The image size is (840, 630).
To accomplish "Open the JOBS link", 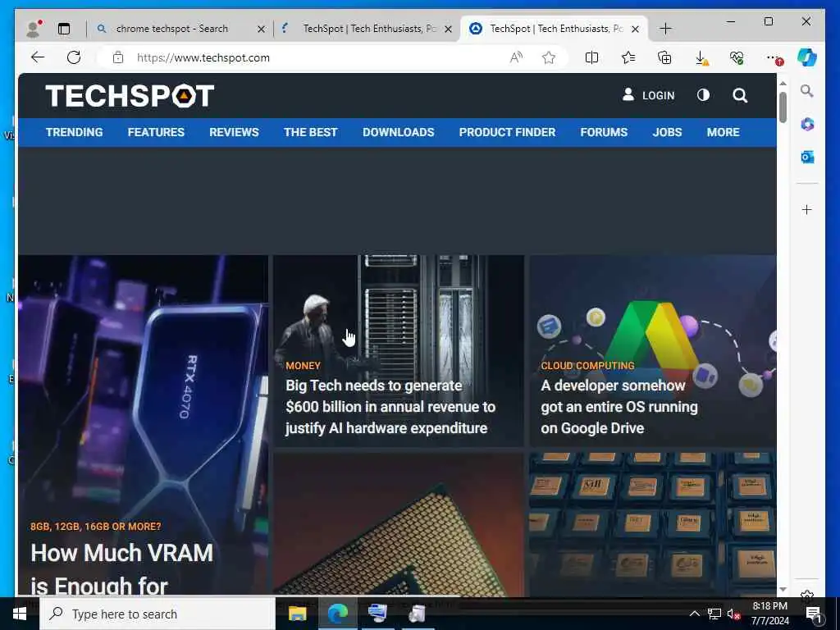I will [667, 132].
